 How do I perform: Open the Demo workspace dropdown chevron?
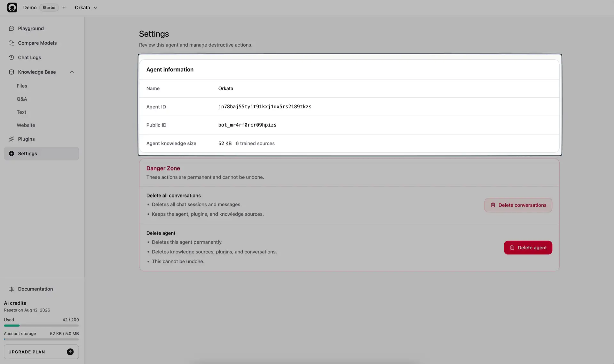coord(64,8)
